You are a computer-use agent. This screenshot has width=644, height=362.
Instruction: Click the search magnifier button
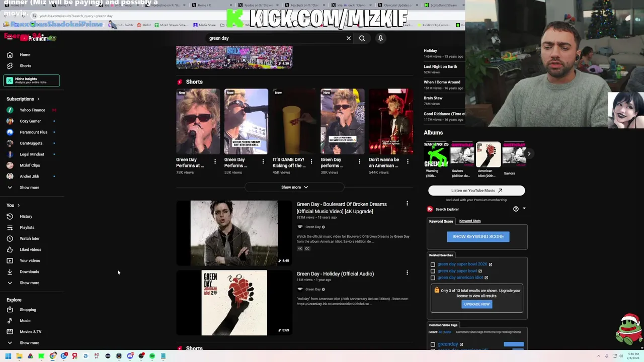[x=362, y=38]
